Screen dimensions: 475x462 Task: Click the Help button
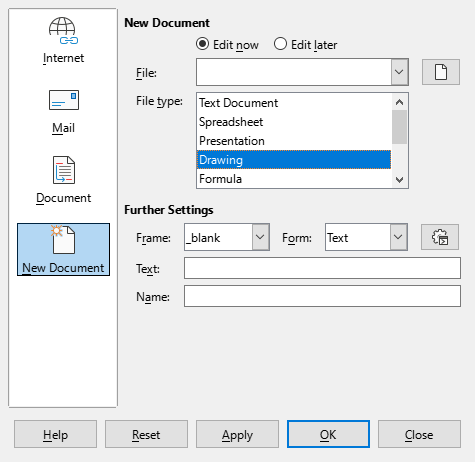coord(55,434)
